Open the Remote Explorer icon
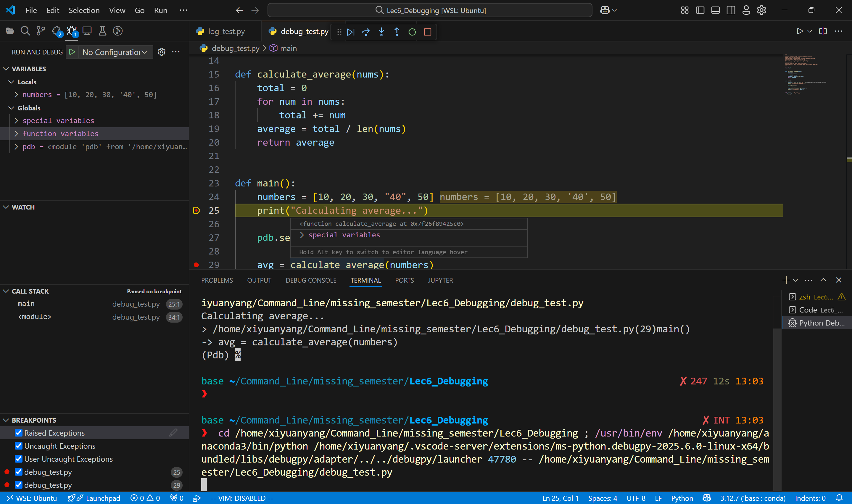 (87, 31)
